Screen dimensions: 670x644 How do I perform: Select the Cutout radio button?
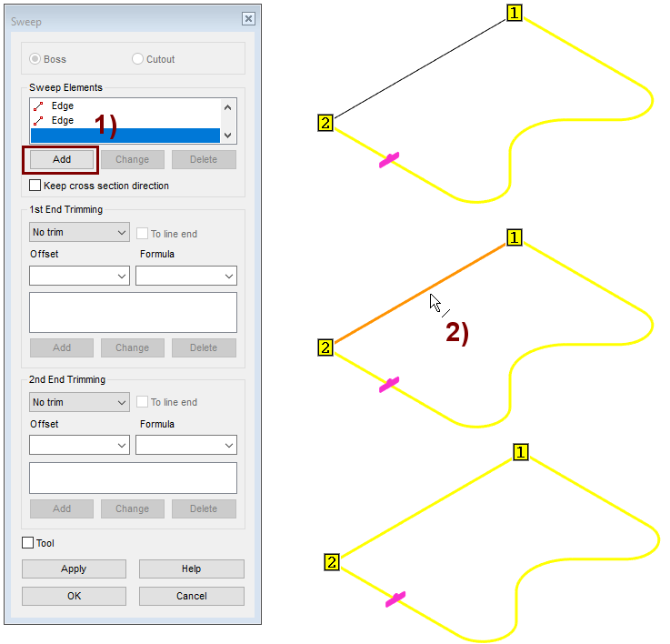click(138, 59)
